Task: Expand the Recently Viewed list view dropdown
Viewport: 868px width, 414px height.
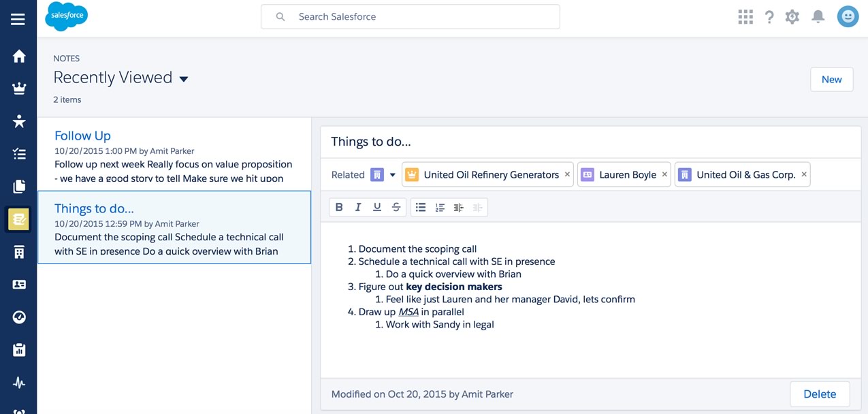Action: (183, 79)
